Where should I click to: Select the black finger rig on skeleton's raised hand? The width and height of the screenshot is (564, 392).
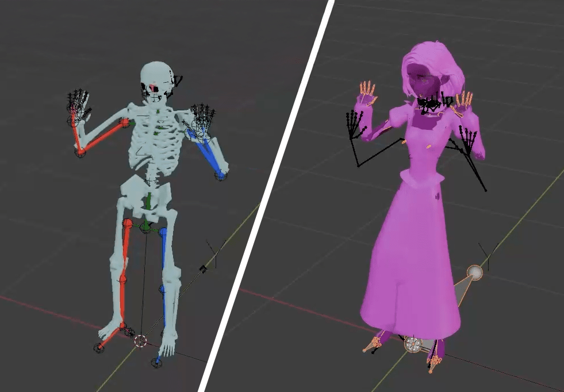(78, 103)
